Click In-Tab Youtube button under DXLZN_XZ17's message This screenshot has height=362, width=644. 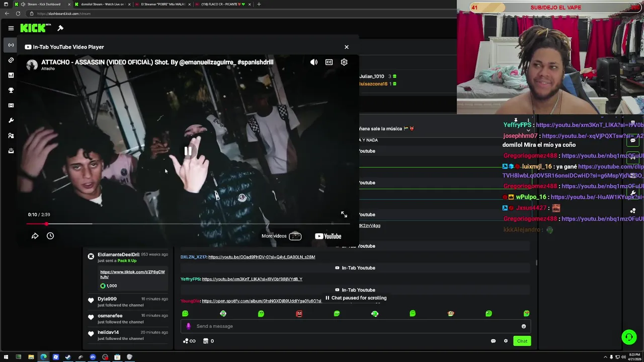point(355,268)
